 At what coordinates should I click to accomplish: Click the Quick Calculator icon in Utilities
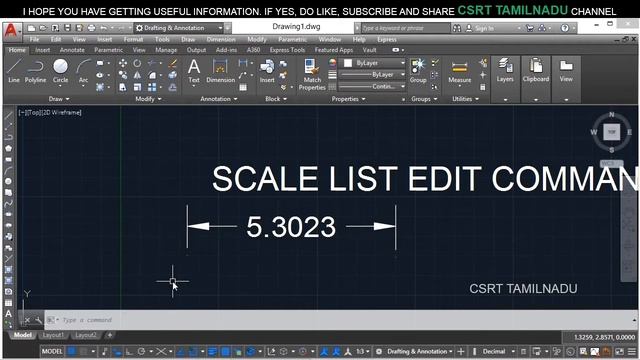tap(483, 87)
